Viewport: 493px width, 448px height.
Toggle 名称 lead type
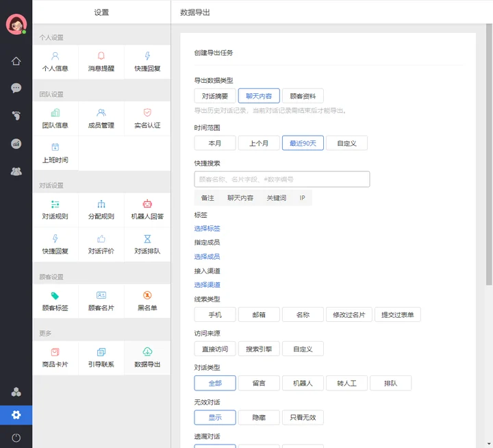coord(303,314)
